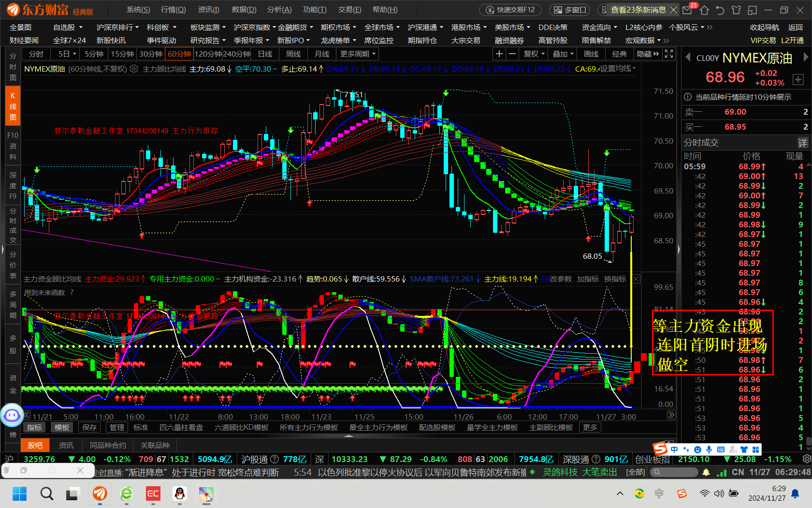Click the 快速交易F12 button
Viewport: 812px width, 508px height.
click(x=510, y=10)
